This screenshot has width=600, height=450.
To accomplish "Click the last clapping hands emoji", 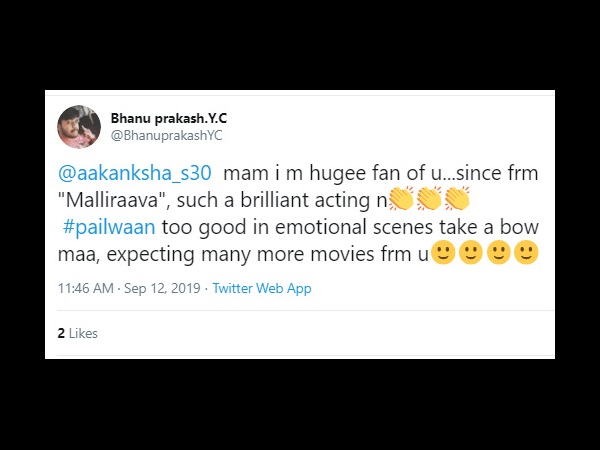I will [457, 199].
